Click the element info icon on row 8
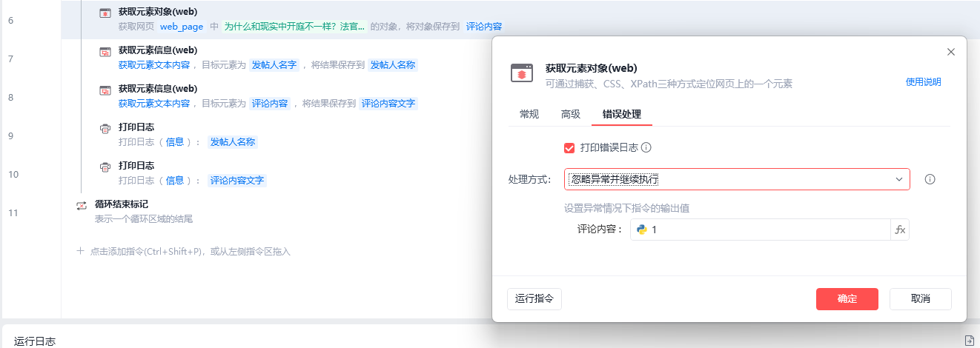Viewport: 980px width, 348px height. 105,90
